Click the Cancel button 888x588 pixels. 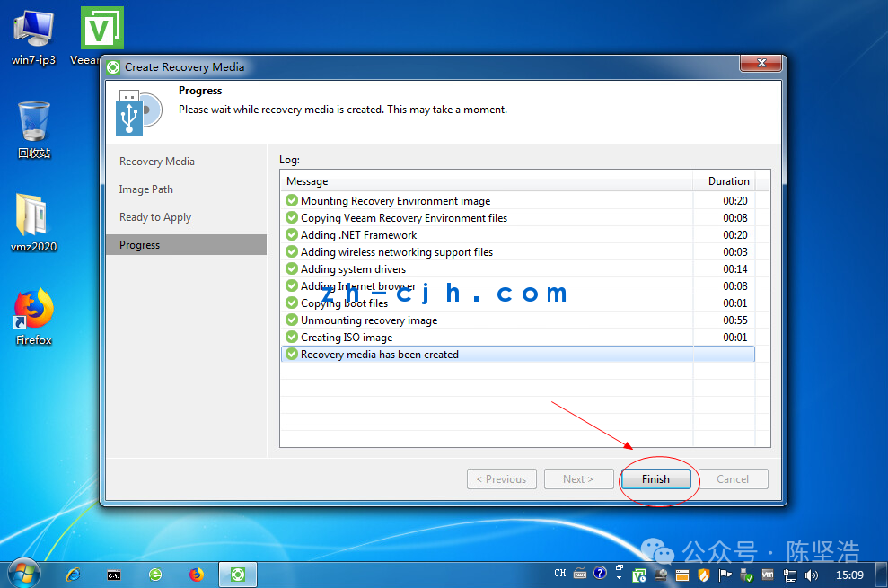click(733, 479)
